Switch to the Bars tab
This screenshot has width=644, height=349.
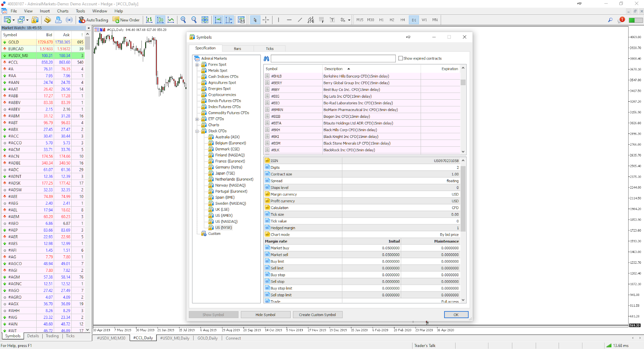pyautogui.click(x=237, y=49)
